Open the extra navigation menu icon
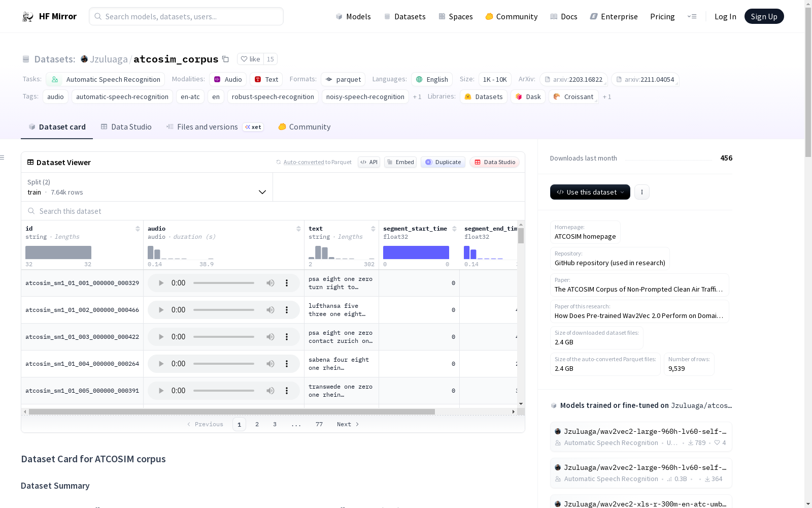 [x=692, y=16]
